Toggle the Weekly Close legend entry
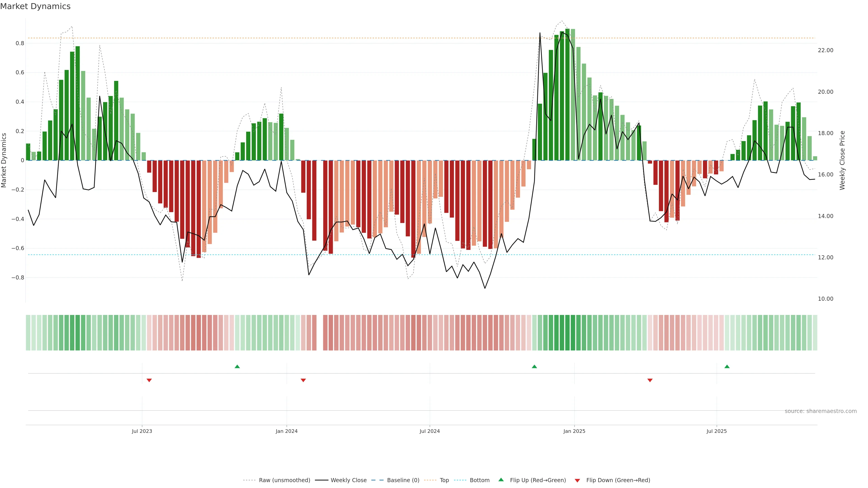The width and height of the screenshot is (868, 488). pos(348,480)
